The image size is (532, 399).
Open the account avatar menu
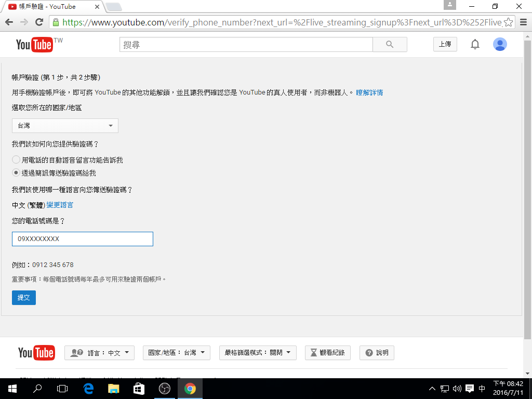500,45
